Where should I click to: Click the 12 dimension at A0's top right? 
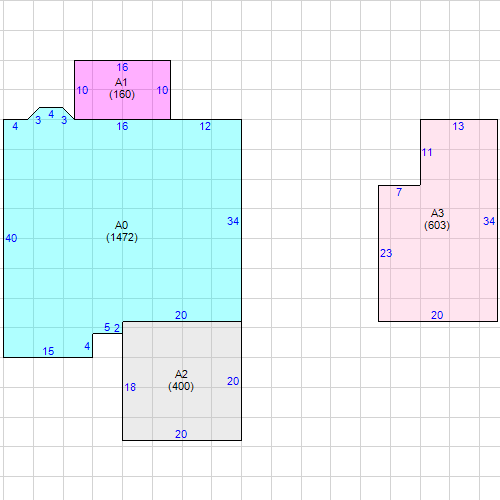(205, 126)
